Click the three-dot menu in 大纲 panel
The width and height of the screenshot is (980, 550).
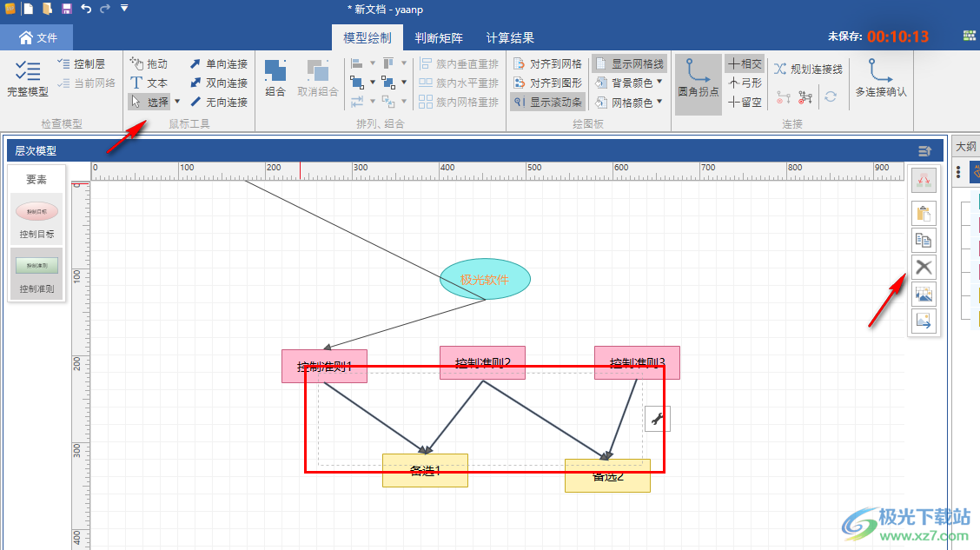[958, 172]
